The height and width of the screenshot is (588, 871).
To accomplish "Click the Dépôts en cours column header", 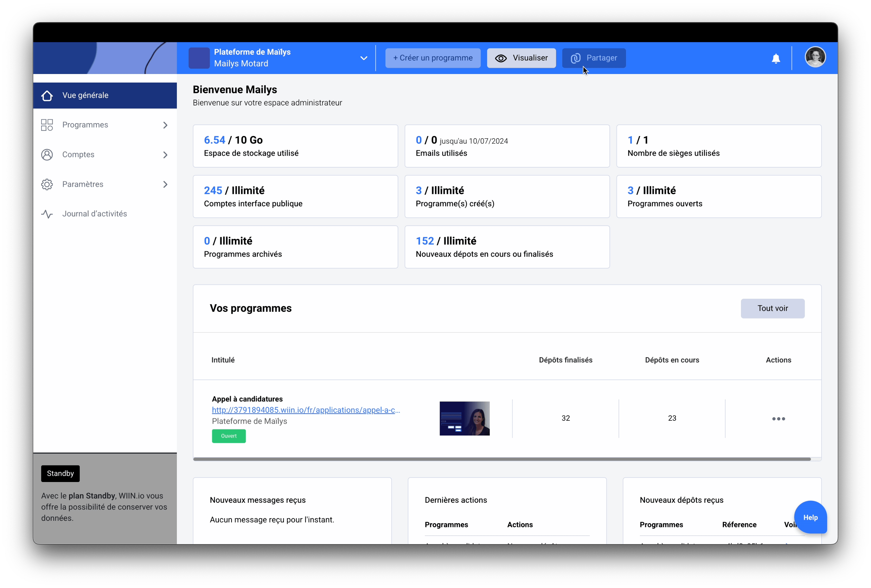I will (672, 360).
